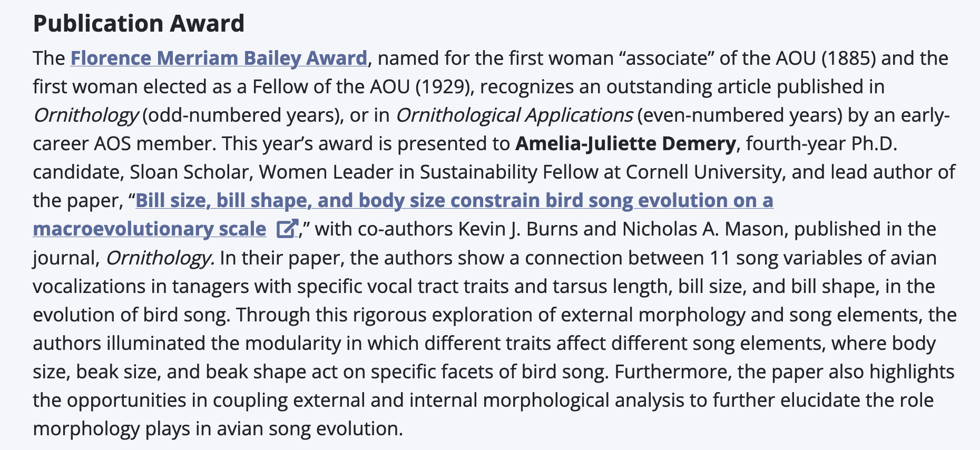Click the bold name Amelia-Juliette Demery
The image size is (980, 450).
pos(625,144)
